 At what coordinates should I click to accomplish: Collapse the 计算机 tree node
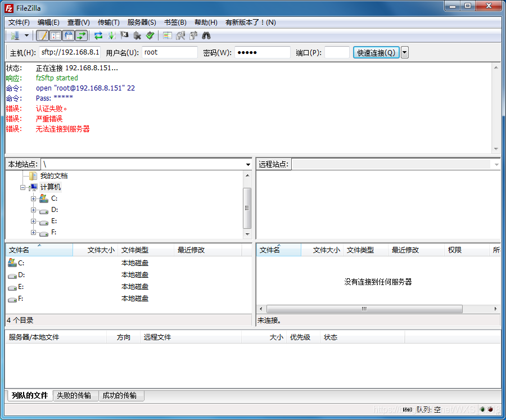click(x=22, y=187)
